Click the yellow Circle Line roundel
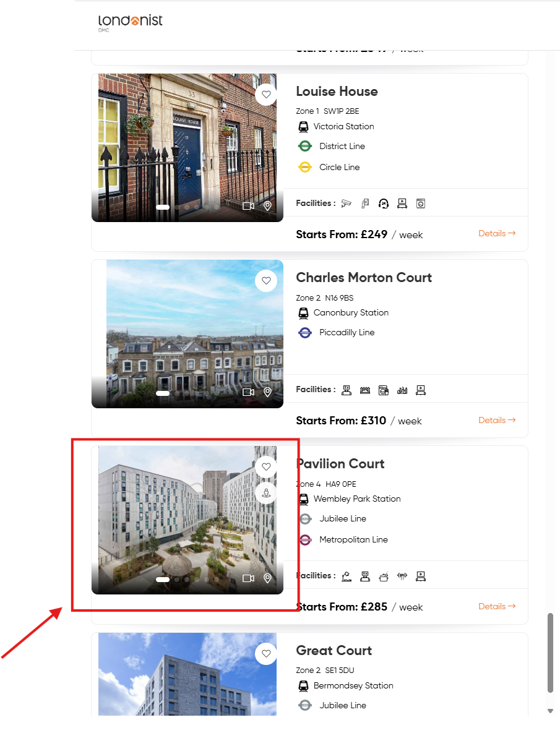This screenshot has height=733, width=560. click(305, 167)
